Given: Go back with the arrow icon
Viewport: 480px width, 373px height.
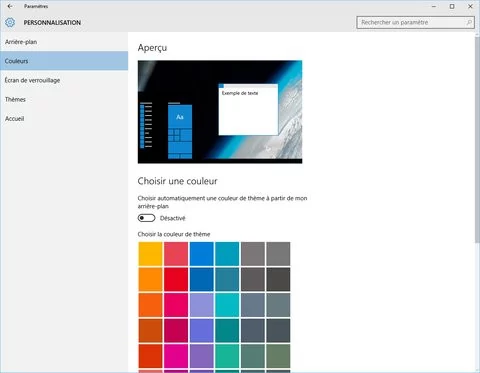Looking at the screenshot, I should (x=10, y=6).
